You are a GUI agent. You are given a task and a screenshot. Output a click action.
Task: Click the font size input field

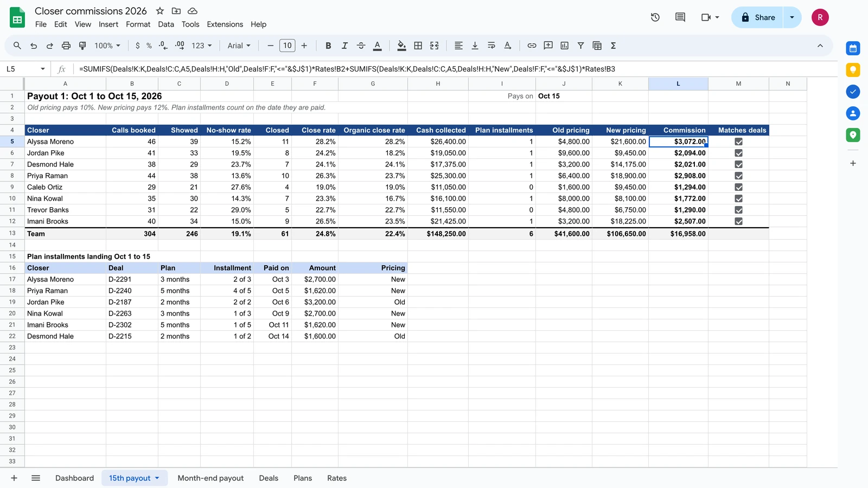[288, 46]
